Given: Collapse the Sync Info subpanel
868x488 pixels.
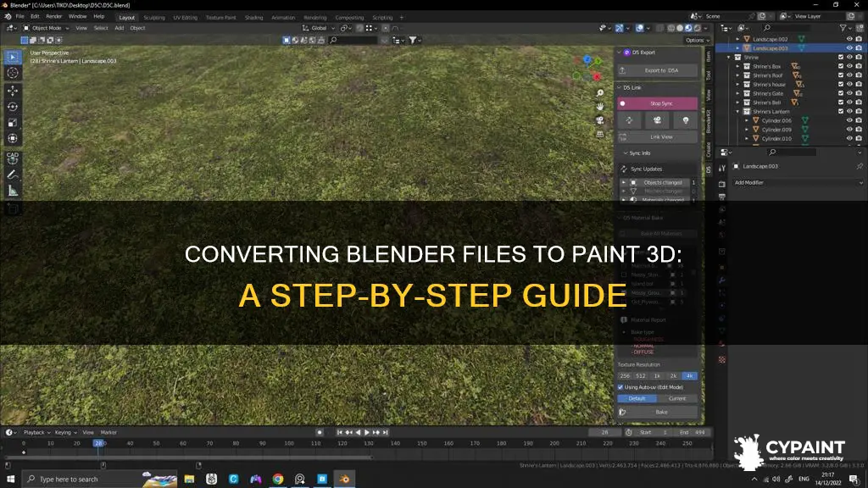Looking at the screenshot, I should 626,153.
